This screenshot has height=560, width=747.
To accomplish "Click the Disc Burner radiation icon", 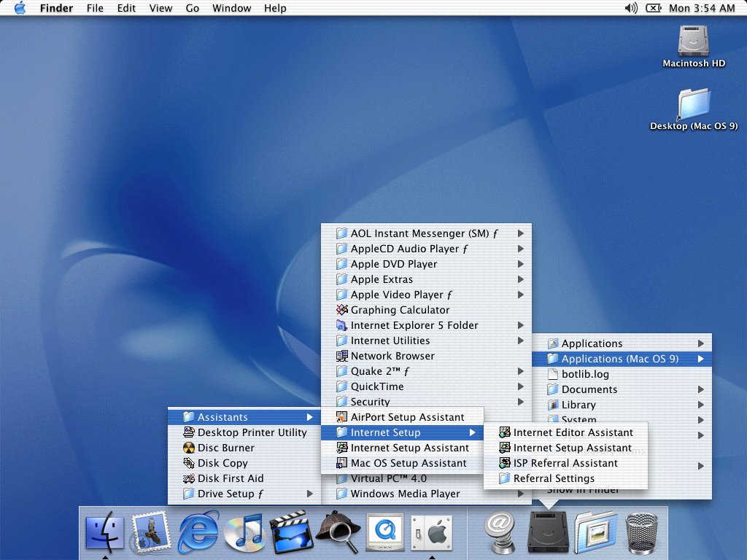I will coord(189,448).
